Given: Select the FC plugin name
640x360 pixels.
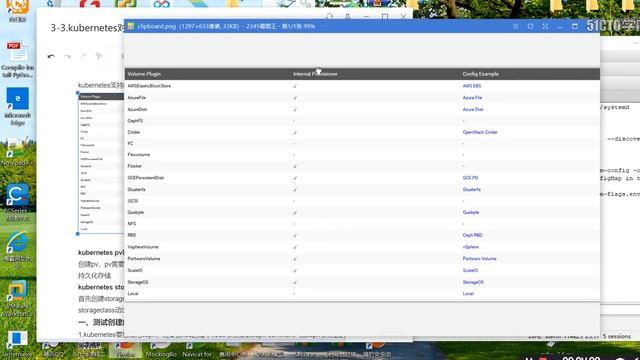Looking at the screenshot, I should tap(130, 144).
